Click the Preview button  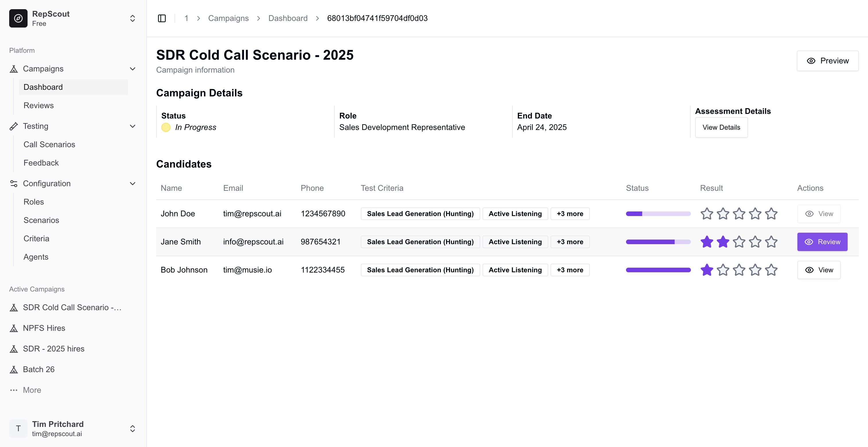coord(828,61)
